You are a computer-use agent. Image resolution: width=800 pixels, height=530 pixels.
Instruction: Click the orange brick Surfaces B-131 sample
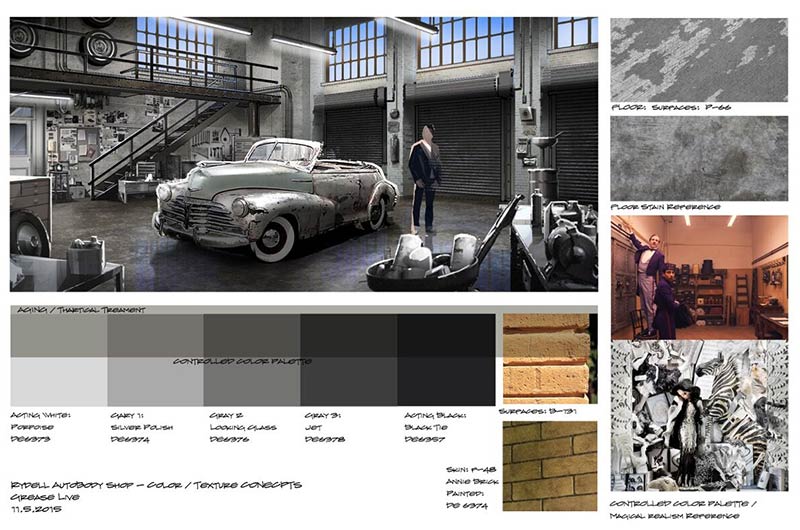click(x=549, y=359)
